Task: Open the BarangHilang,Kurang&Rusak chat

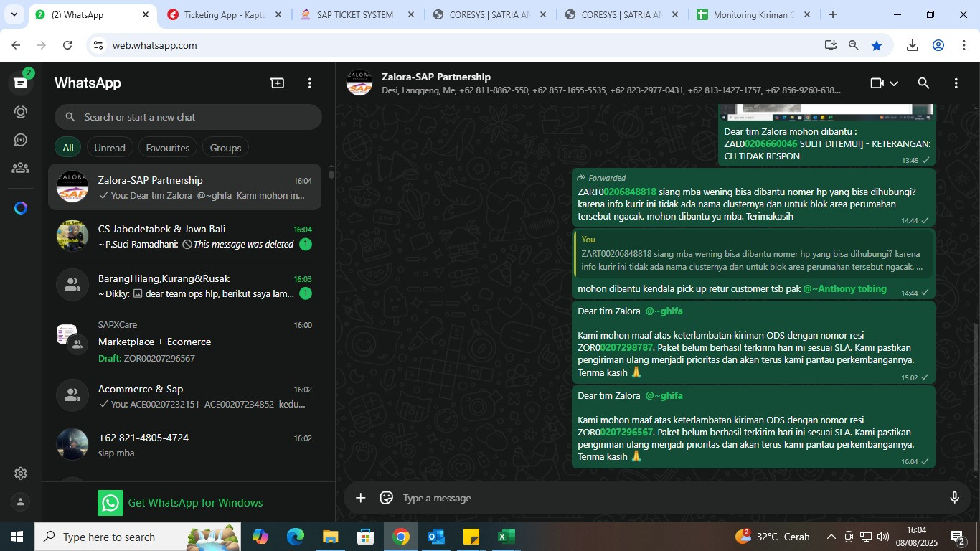Action: point(184,286)
